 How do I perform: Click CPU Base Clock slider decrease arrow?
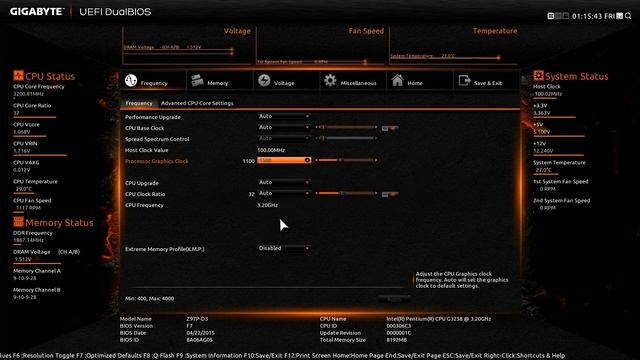pyautogui.click(x=317, y=127)
